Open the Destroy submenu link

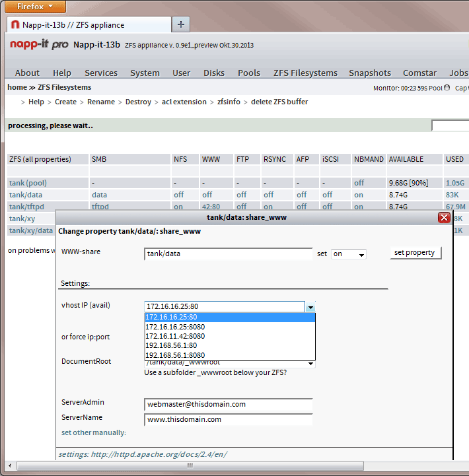pos(138,102)
